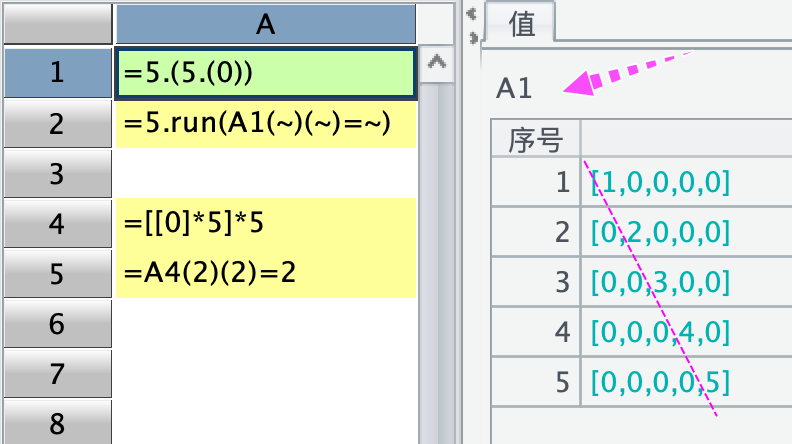The height and width of the screenshot is (444, 792).
Task: Click cell A4 with =[[0]*5]*5
Action: 266,223
